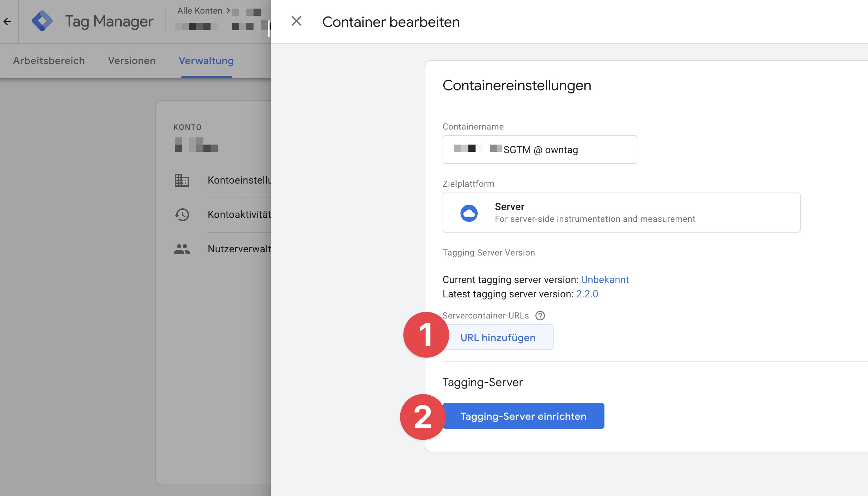Click the help icon beside Servercontainer-URLs

click(540, 316)
